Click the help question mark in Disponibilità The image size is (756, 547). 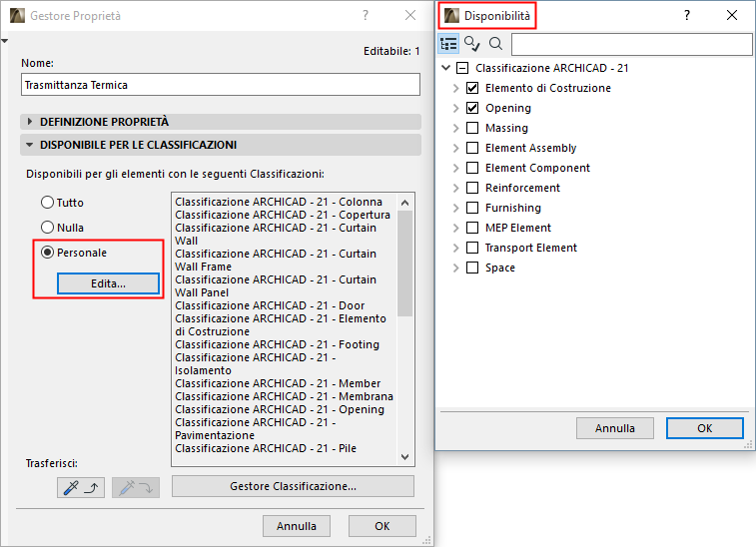[686, 15]
